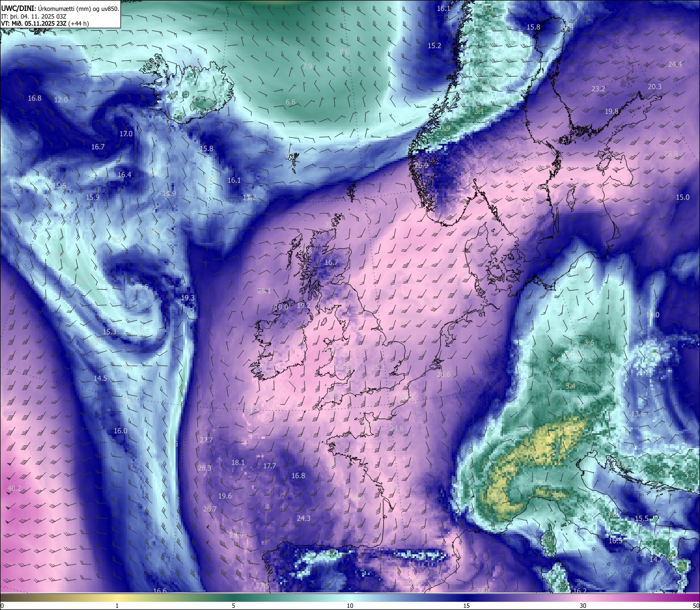Click the 40.2 value in the Atlantic

[14, 489]
